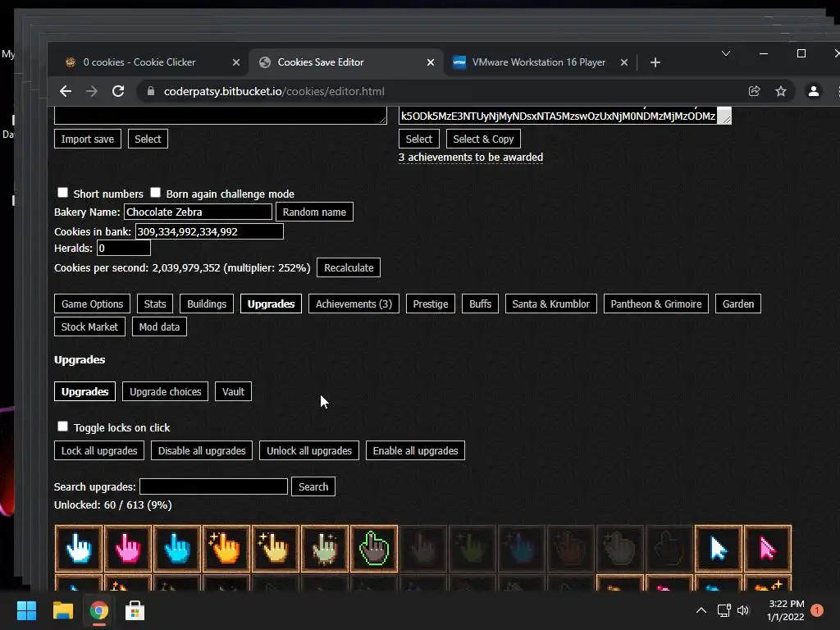Switch to the Vault sub-tab

click(x=233, y=391)
